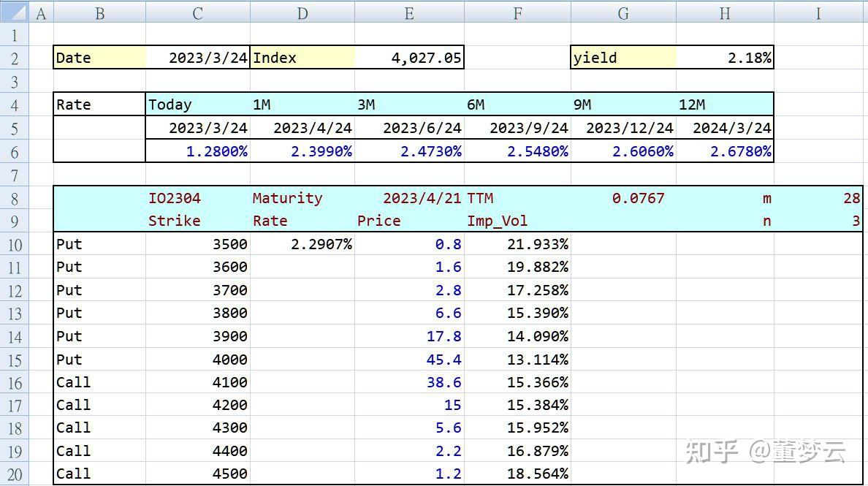Image resolution: width=868 pixels, height=486 pixels.
Task: Select the rate cell 2.5480%
Action: (517, 151)
